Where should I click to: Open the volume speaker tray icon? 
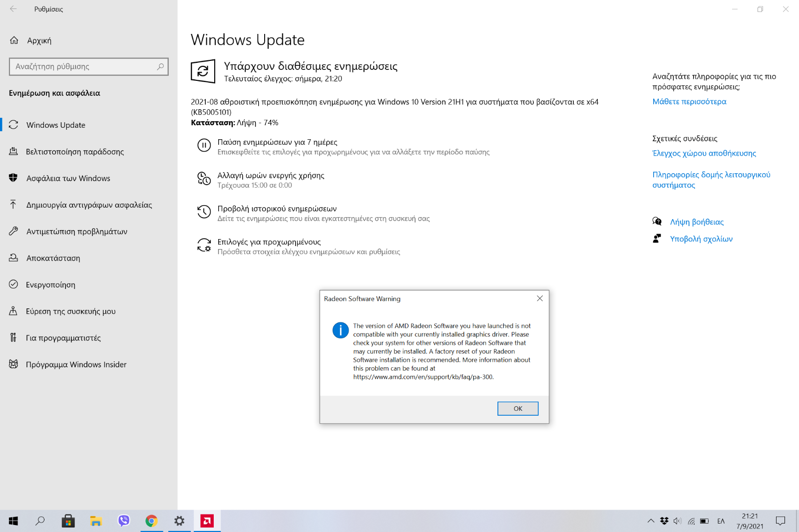click(x=677, y=521)
